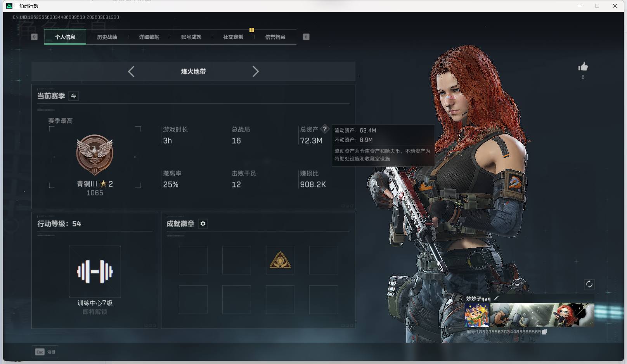Edit the nickname 妙妙子qaq with pencil icon
Viewport: 627px width, 364px height.
click(x=496, y=298)
